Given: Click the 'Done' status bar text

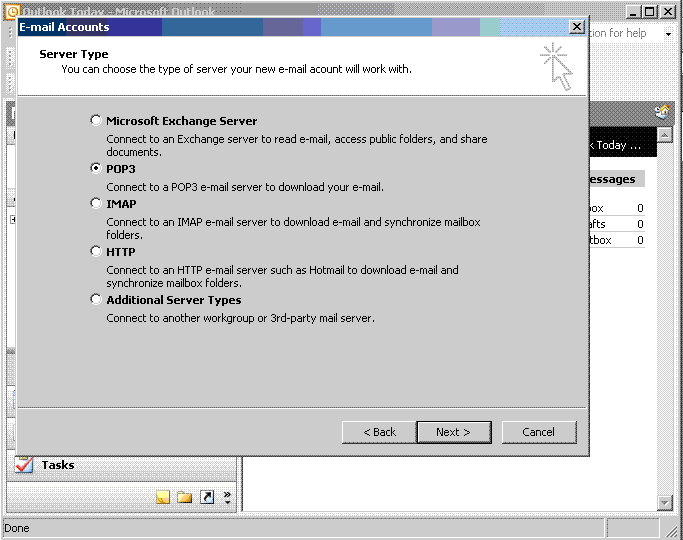Looking at the screenshot, I should coord(17,528).
